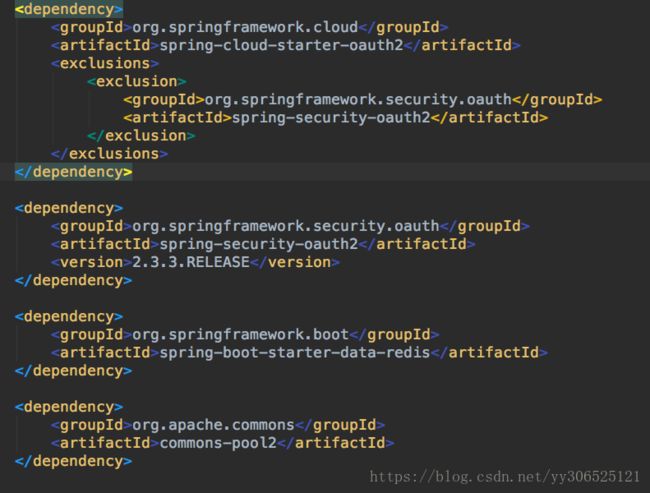Click closing dependency tag below the version line
The image size is (650, 493).
click(73, 280)
